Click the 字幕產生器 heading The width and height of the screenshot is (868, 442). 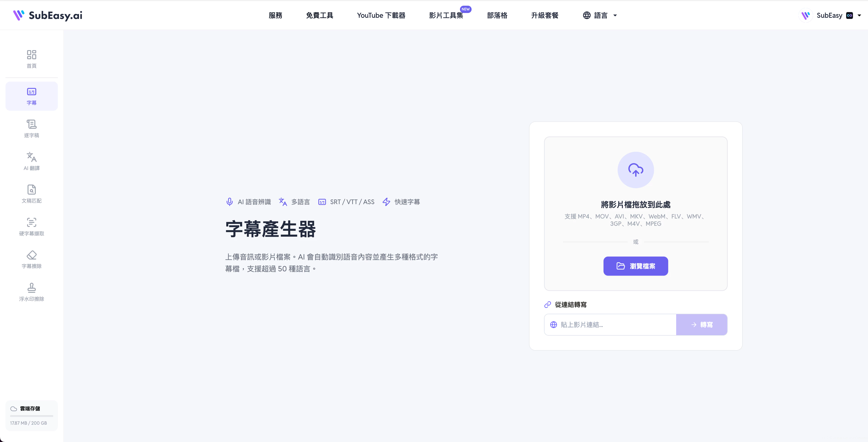click(x=271, y=229)
